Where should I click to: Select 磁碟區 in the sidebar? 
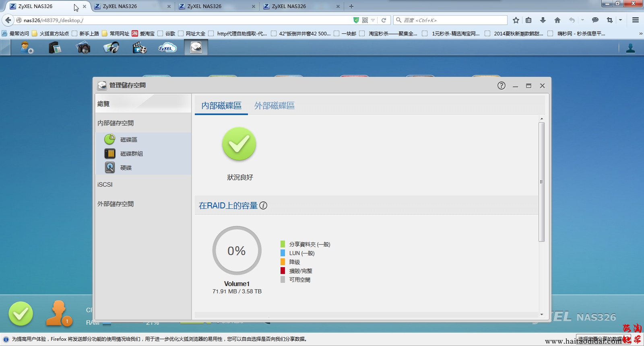click(x=128, y=140)
